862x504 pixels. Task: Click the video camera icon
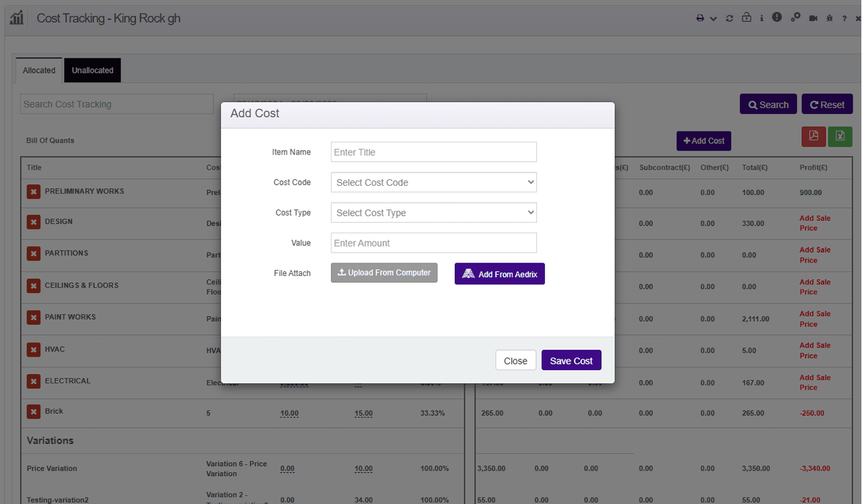click(x=813, y=19)
